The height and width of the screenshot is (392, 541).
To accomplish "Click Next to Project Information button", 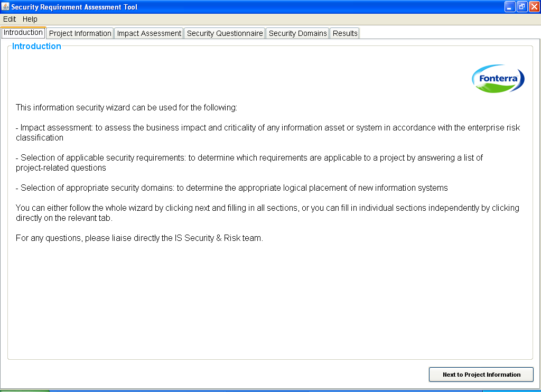I will click(x=481, y=375).
